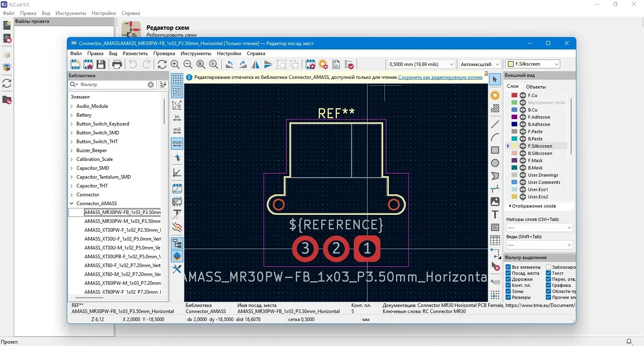This screenshot has width=644, height=346.
Task: Select the Draw rectangle tool
Action: pos(495,150)
